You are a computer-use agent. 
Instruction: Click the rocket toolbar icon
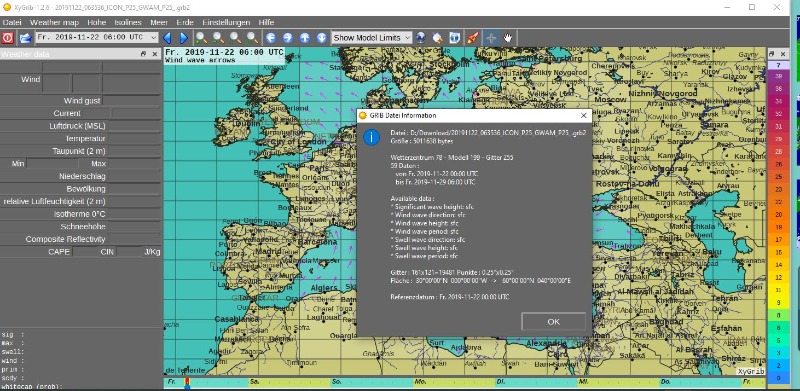pyautogui.click(x=473, y=38)
